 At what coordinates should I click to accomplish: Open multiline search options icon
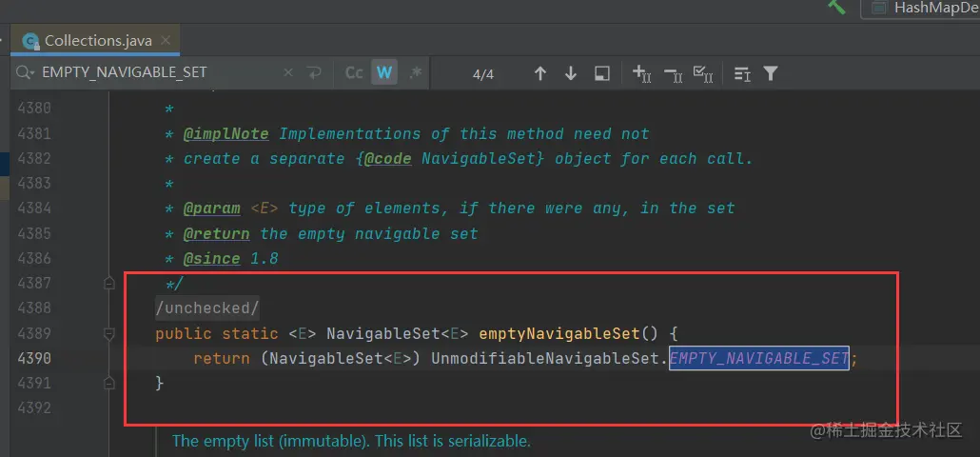tap(742, 73)
